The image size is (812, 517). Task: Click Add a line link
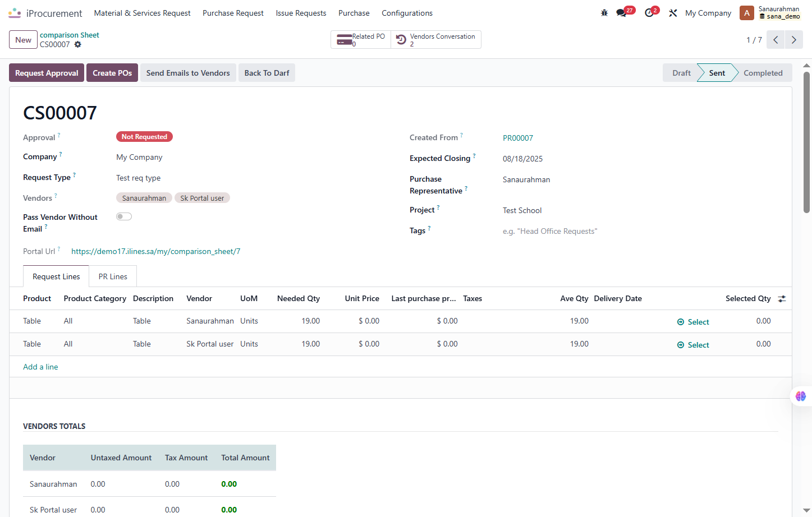click(x=40, y=367)
